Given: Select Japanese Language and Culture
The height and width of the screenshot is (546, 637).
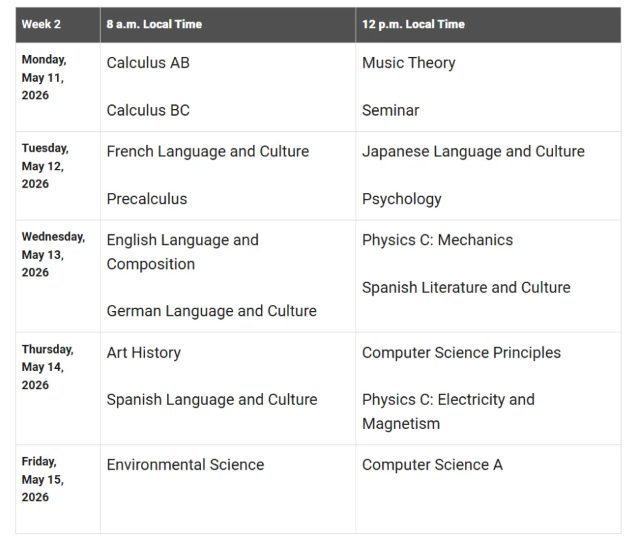Looking at the screenshot, I should coord(473,152).
